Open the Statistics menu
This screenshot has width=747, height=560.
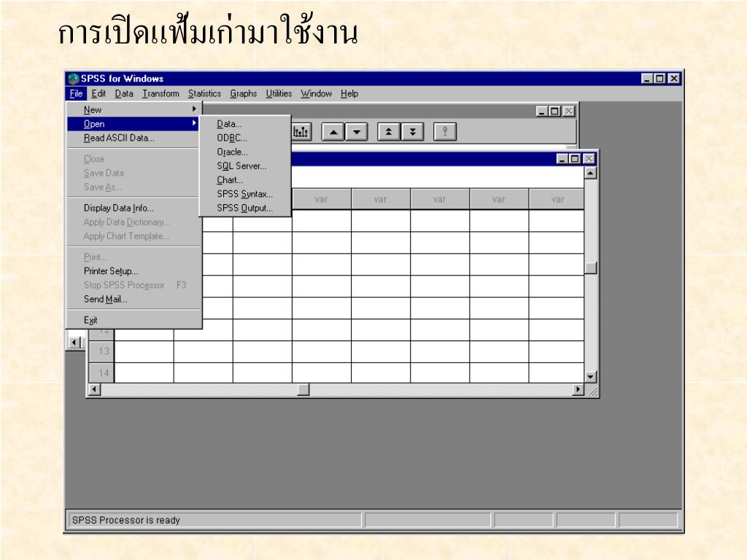pyautogui.click(x=204, y=93)
